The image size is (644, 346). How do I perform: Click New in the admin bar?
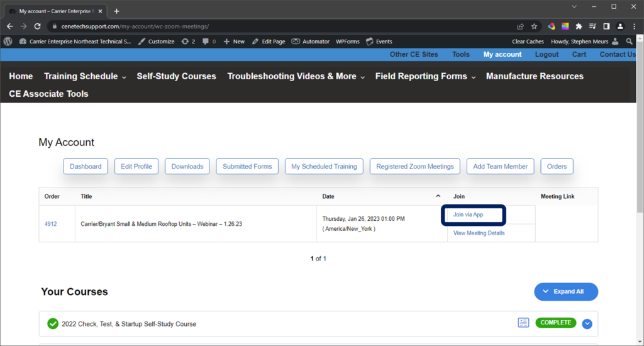(234, 42)
